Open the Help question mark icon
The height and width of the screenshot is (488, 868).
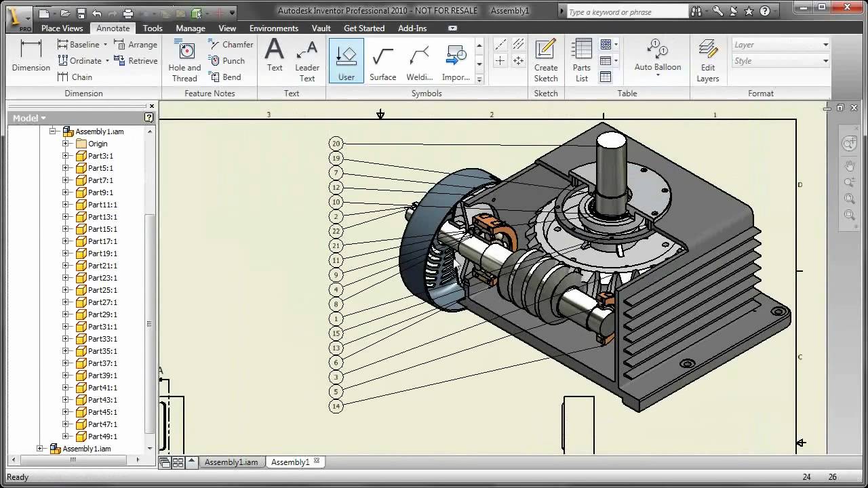point(764,11)
